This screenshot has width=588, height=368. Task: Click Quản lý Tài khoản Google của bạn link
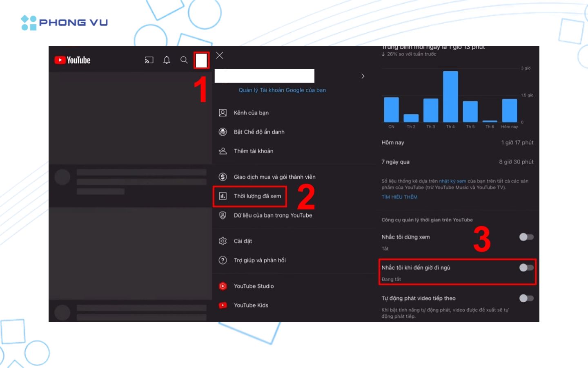pyautogui.click(x=282, y=90)
